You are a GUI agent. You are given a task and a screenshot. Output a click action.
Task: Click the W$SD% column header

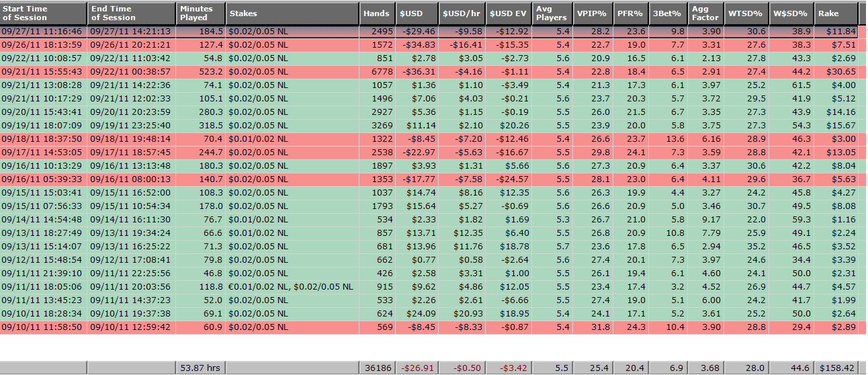791,13
